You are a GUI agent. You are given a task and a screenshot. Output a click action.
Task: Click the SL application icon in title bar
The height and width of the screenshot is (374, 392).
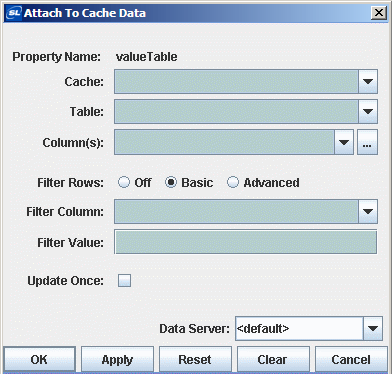click(x=14, y=13)
